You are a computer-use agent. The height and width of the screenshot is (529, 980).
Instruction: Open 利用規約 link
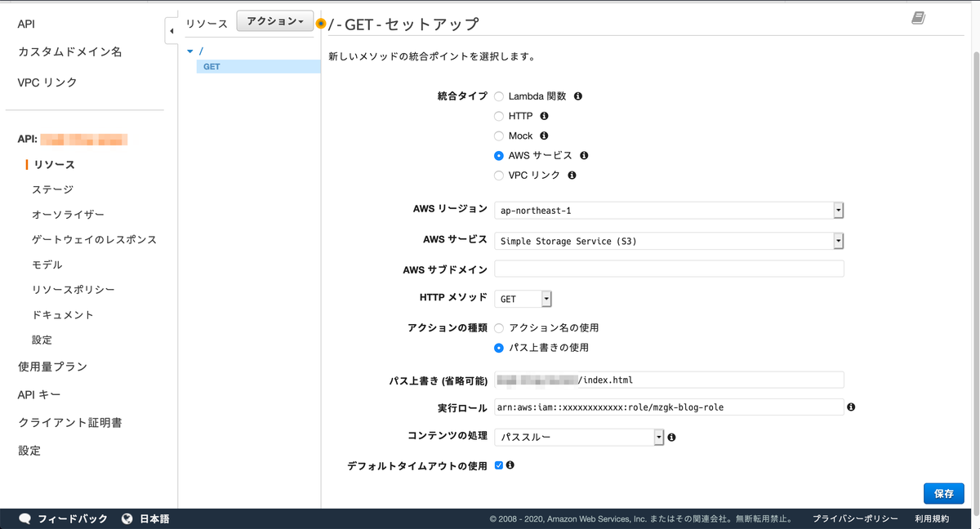click(x=932, y=518)
